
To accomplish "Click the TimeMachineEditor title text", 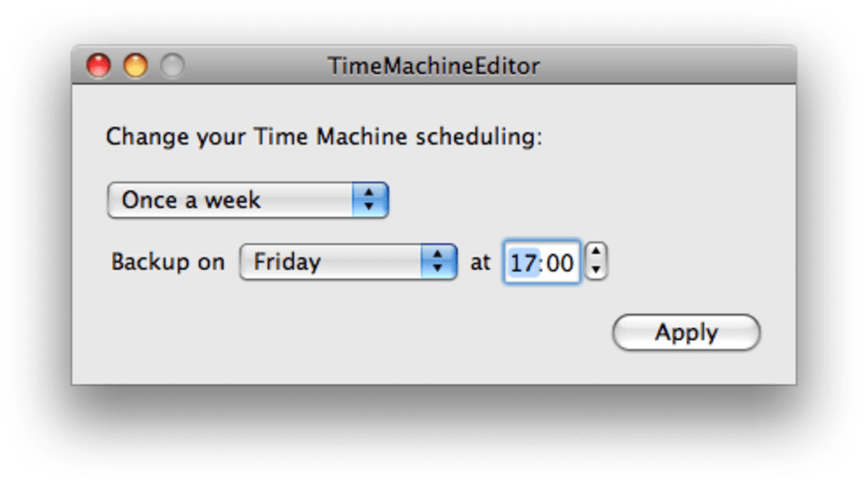I will pyautogui.click(x=433, y=66).
